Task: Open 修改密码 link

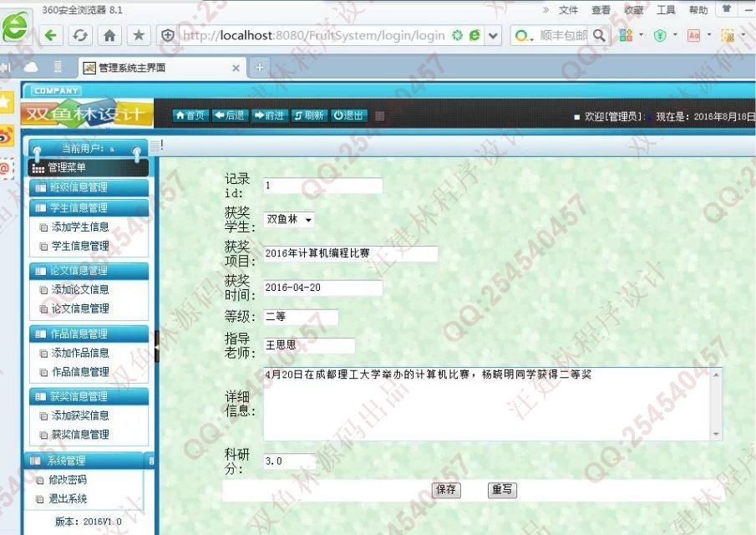Action: tap(68, 480)
